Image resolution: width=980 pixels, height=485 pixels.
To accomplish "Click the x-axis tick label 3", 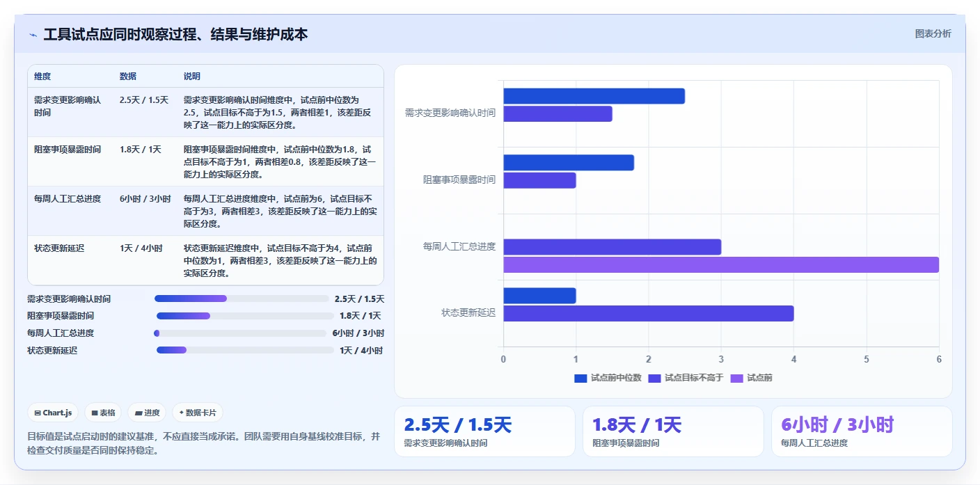I will click(x=721, y=359).
